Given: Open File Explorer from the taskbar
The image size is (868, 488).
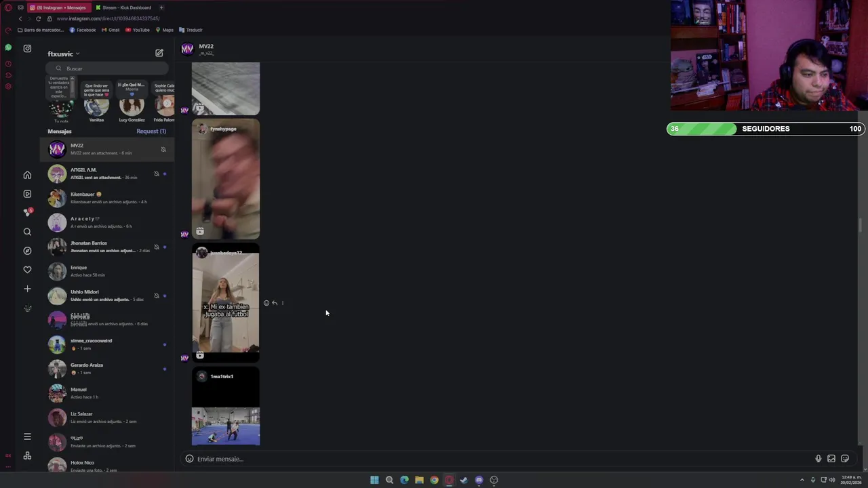Looking at the screenshot, I should pos(419,480).
